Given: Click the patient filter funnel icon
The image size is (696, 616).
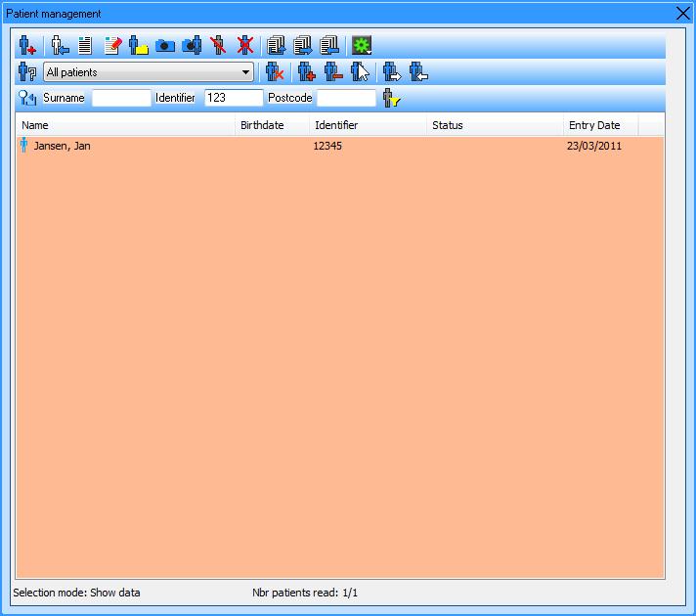Looking at the screenshot, I should 391,98.
